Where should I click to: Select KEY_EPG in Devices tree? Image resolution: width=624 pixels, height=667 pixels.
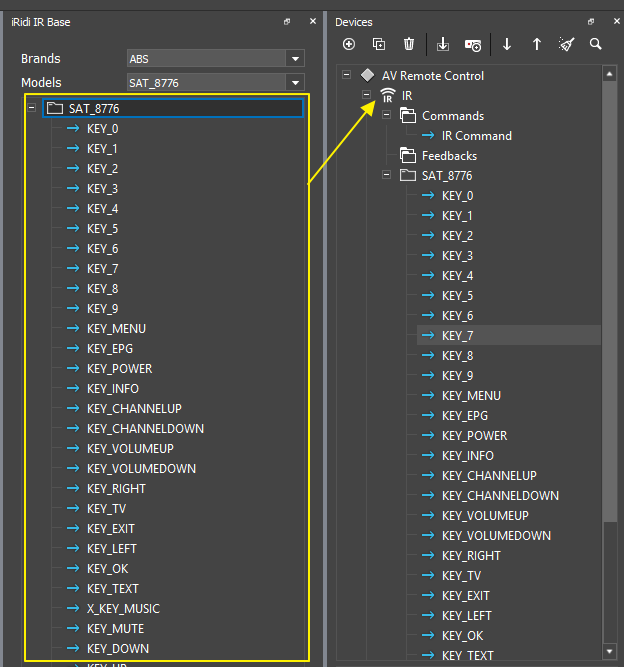click(464, 416)
